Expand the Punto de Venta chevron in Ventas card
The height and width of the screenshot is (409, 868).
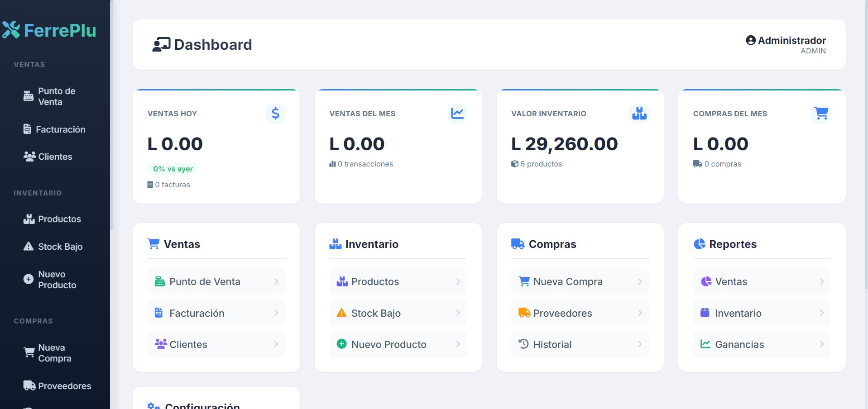(276, 281)
